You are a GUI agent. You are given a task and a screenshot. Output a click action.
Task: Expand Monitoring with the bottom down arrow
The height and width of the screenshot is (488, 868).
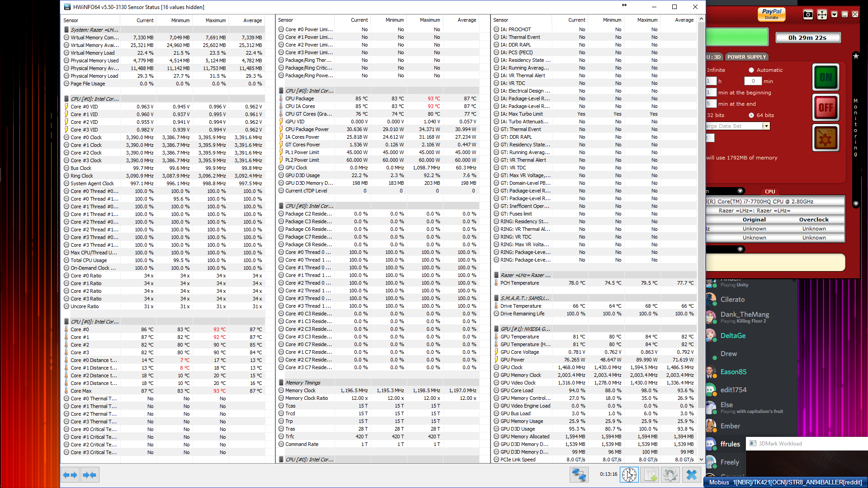coord(856,204)
